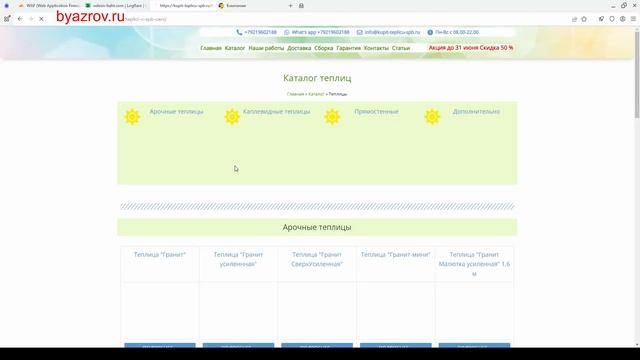Switch to the LogBase browser tab
The height and width of the screenshot is (360, 640).
point(115,6)
